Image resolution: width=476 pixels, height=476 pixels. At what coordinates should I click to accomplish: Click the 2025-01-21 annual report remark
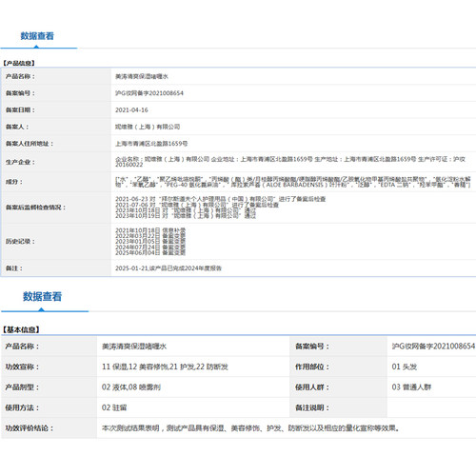[x=169, y=268]
